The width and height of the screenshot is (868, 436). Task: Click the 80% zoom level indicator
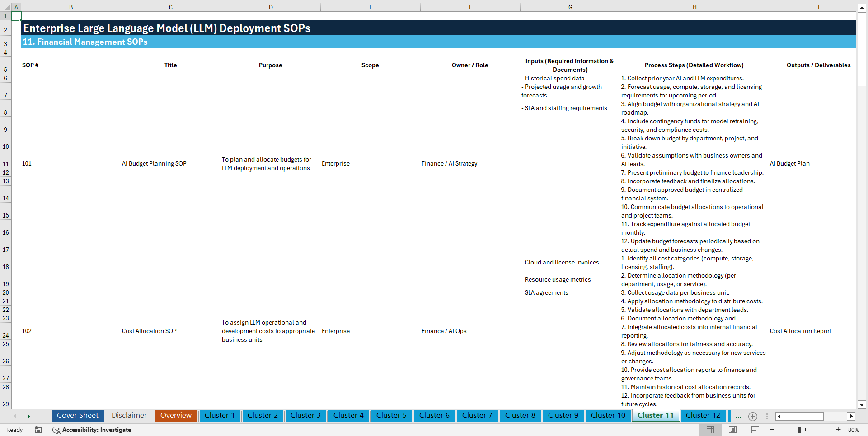pyautogui.click(x=855, y=430)
